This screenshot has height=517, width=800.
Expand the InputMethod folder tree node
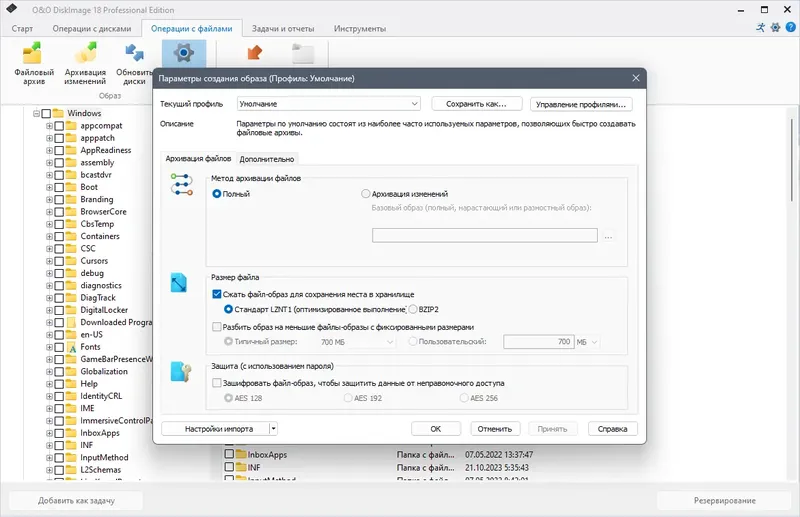49,458
